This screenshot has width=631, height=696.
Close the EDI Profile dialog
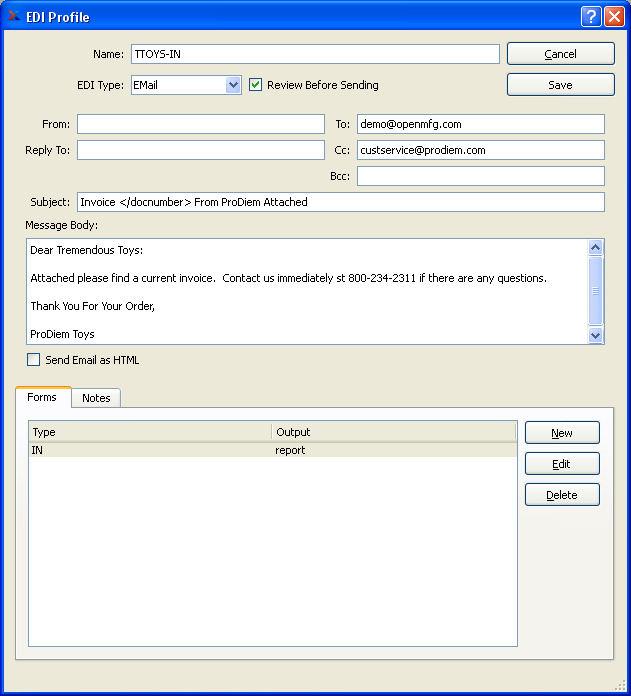point(615,17)
